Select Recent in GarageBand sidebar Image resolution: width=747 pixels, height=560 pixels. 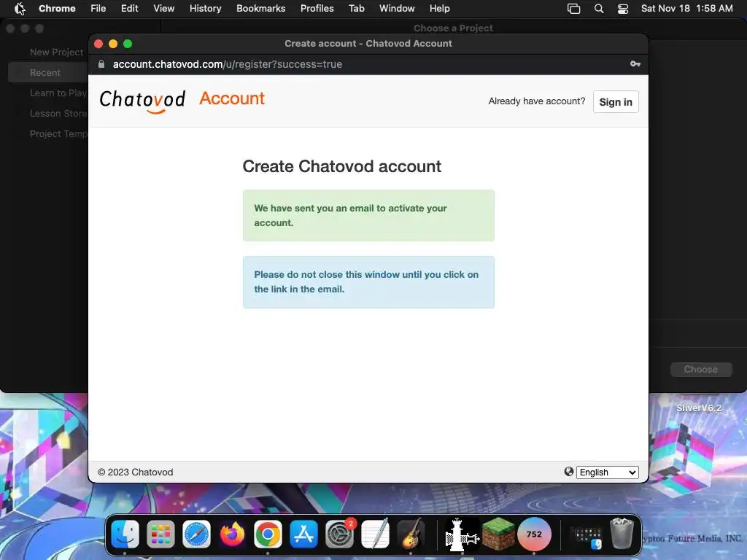(47, 72)
